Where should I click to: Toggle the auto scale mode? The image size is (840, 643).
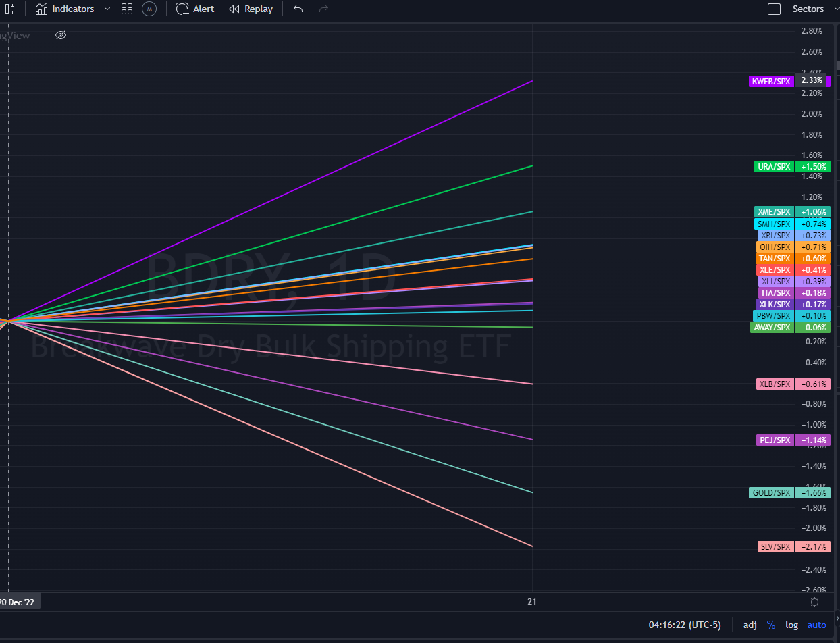tap(816, 625)
